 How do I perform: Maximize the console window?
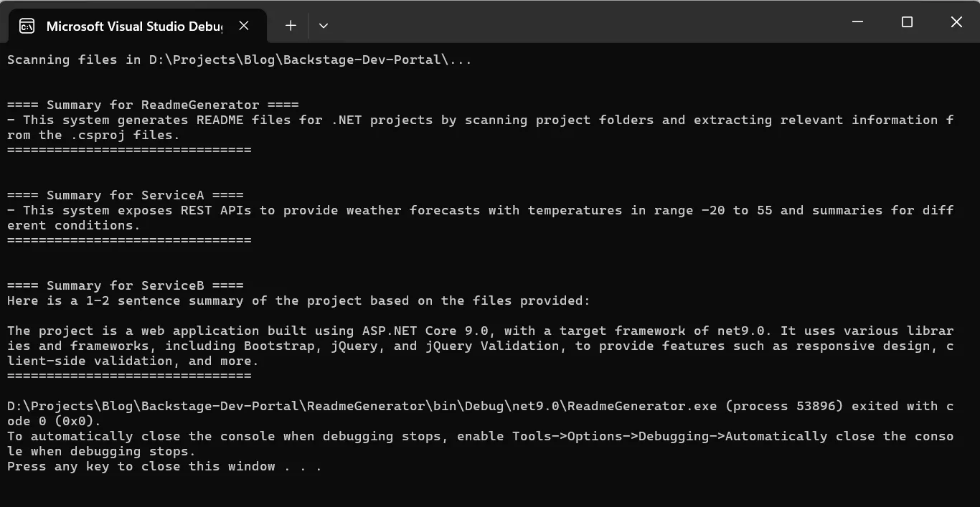[x=907, y=22]
